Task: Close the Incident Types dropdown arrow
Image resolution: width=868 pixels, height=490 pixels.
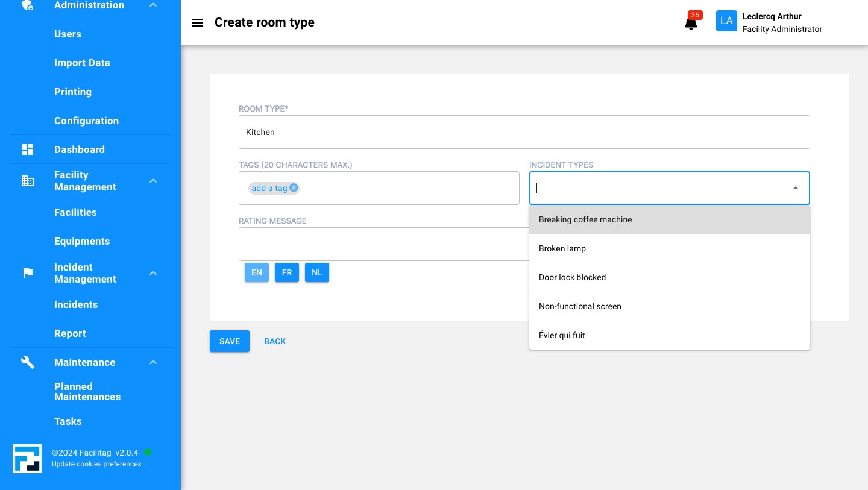Action: (795, 187)
